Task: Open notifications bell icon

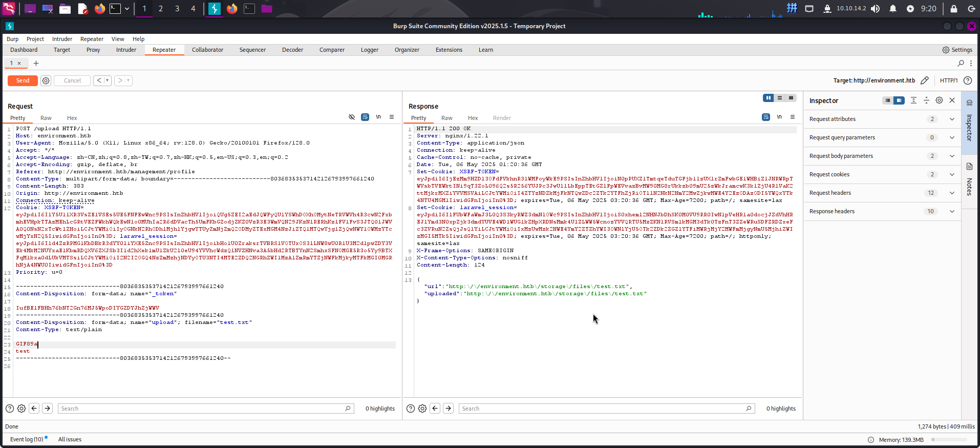Action: (893, 9)
